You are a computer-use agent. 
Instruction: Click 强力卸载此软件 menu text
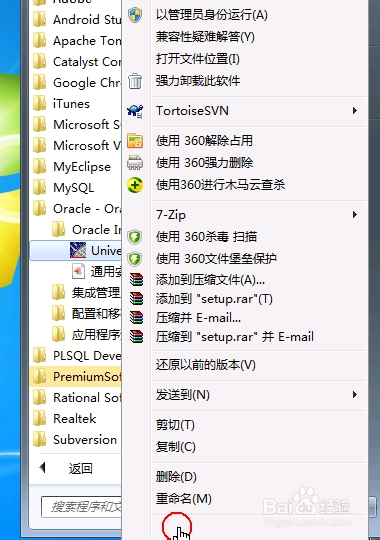tap(198, 81)
